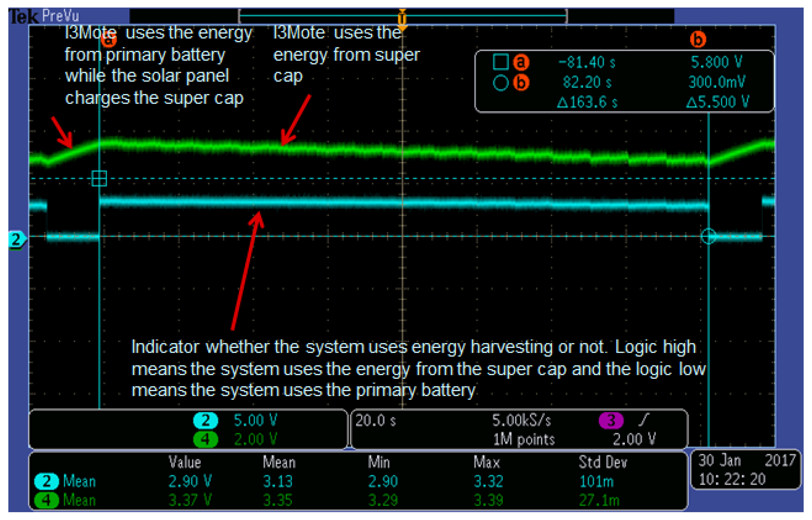This screenshot has width=812, height=520.
Task: Click the date and time display box
Action: click(746, 470)
